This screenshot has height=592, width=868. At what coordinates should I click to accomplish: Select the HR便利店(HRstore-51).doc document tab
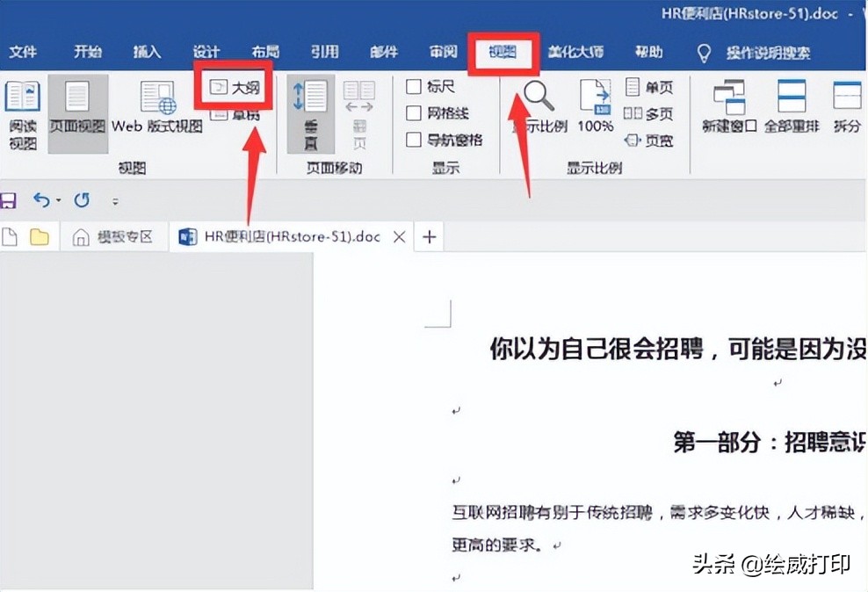(281, 236)
